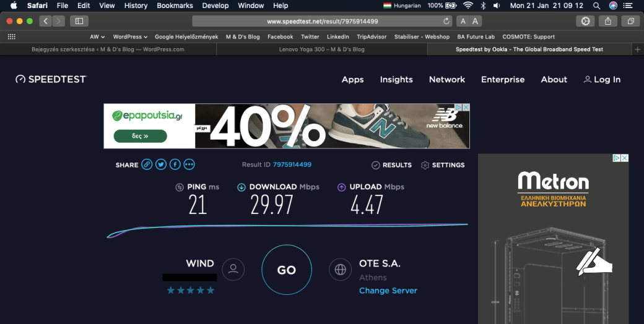Copy the result link via Share link icon
The width and height of the screenshot is (644, 324).
[147, 164]
